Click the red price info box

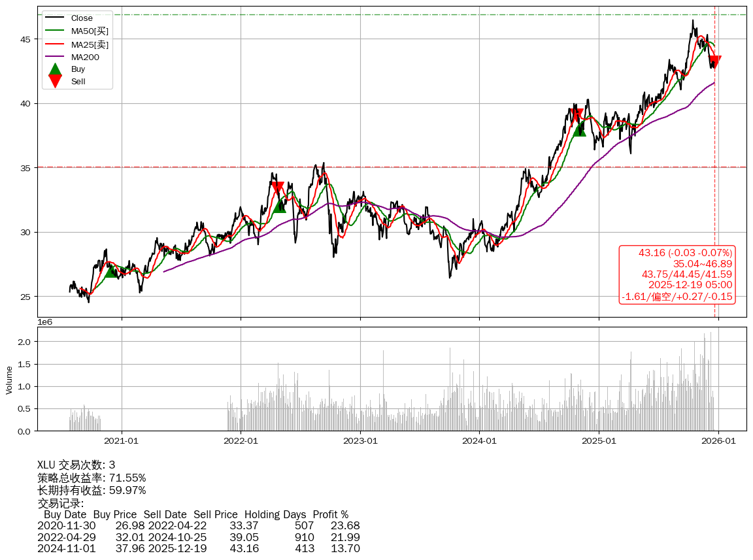click(x=677, y=274)
